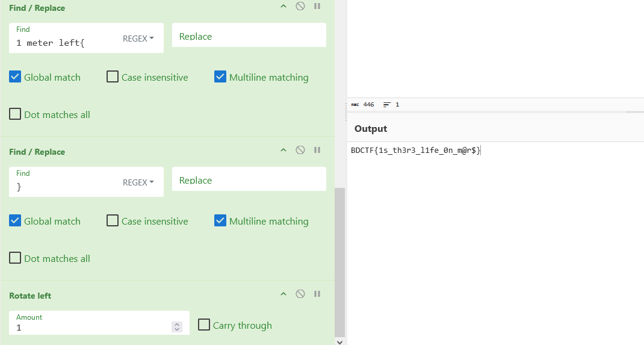Set breakpoint on Rotate left operation
644x345 pixels.
pyautogui.click(x=317, y=294)
